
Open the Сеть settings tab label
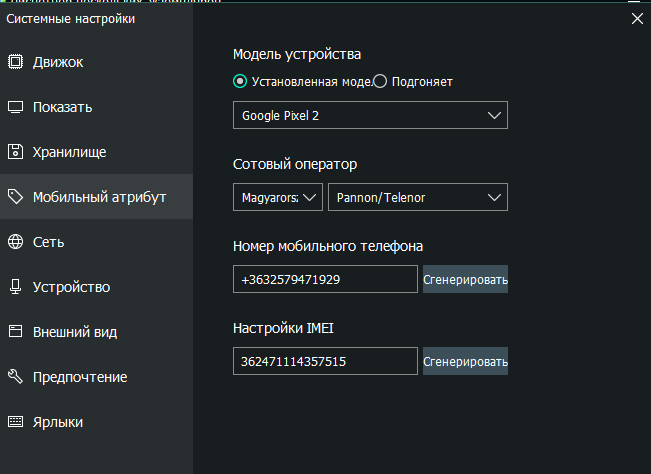49,242
